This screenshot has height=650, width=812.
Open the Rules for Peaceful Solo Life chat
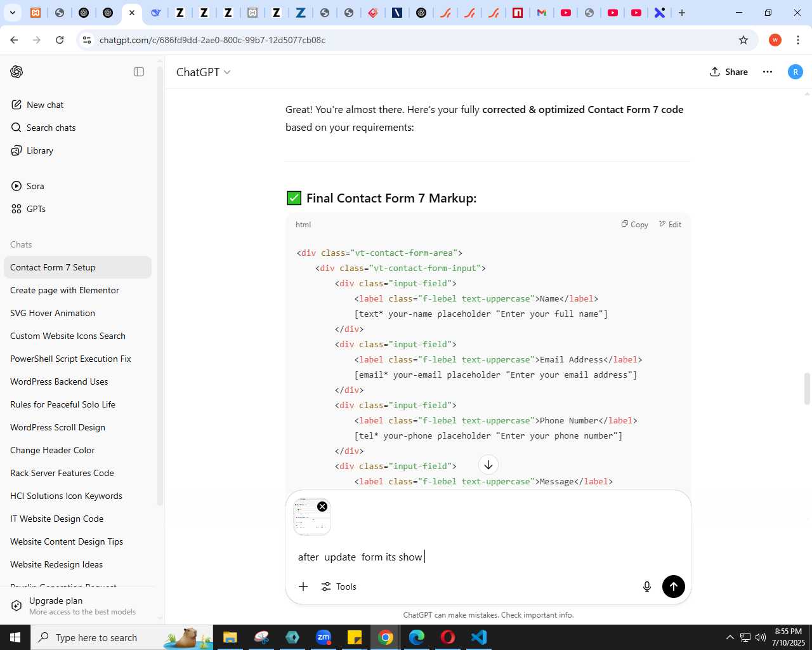click(77, 404)
